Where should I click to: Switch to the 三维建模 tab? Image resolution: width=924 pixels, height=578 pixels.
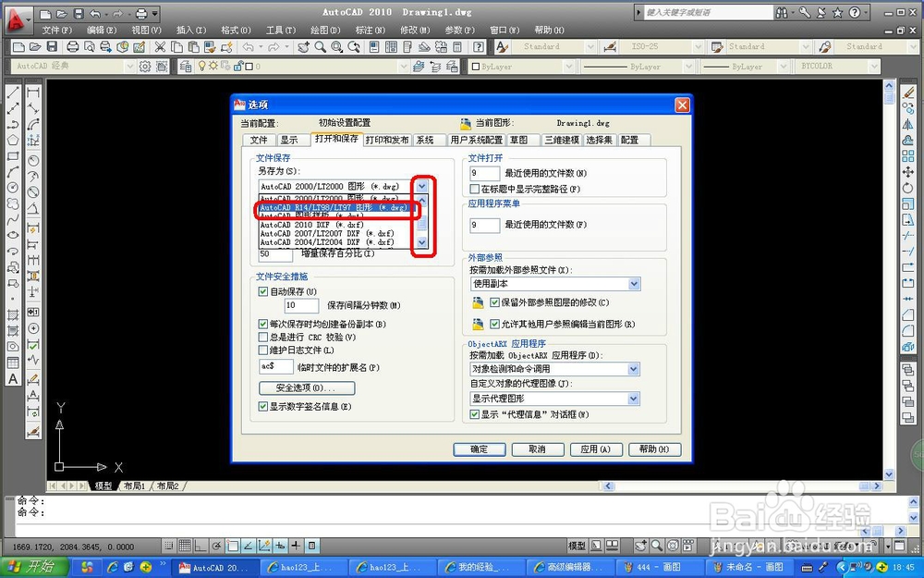click(562, 140)
